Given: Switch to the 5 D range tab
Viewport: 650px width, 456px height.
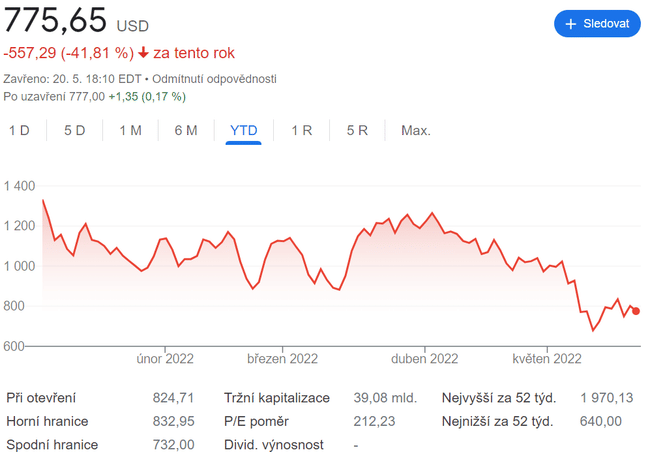Looking at the screenshot, I should (75, 131).
